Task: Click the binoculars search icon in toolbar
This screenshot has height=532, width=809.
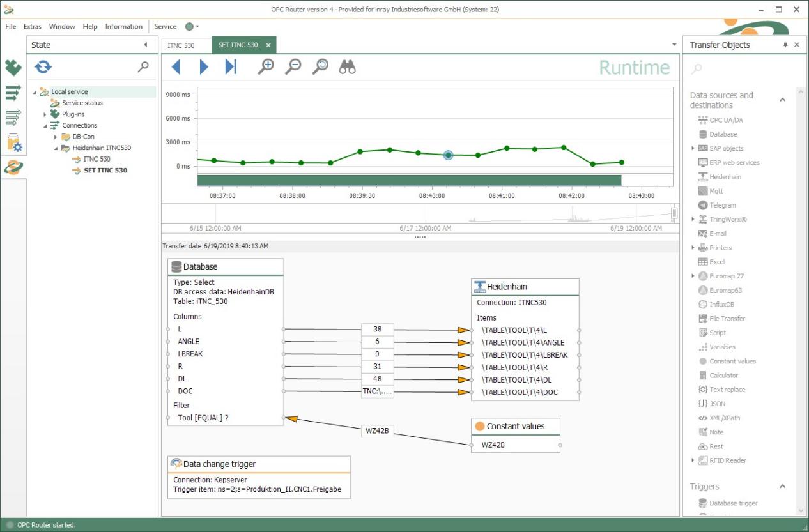Action: coord(347,66)
